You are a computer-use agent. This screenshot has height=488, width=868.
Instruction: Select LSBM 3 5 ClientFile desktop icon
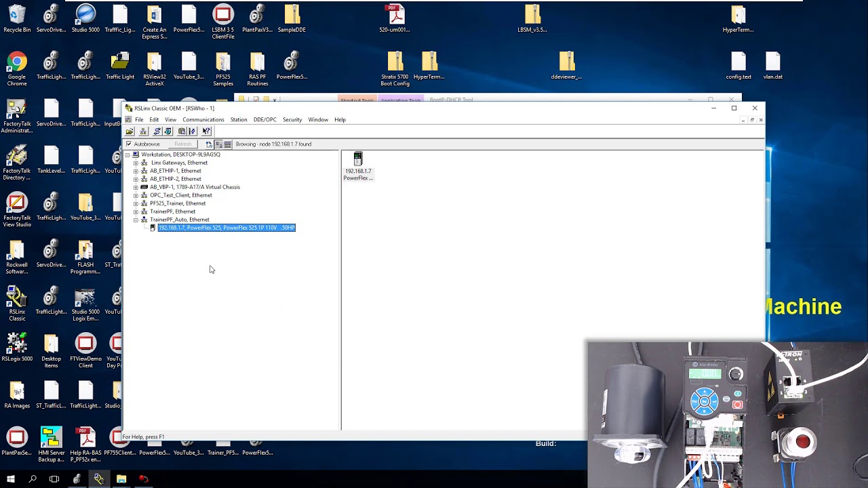point(223,22)
